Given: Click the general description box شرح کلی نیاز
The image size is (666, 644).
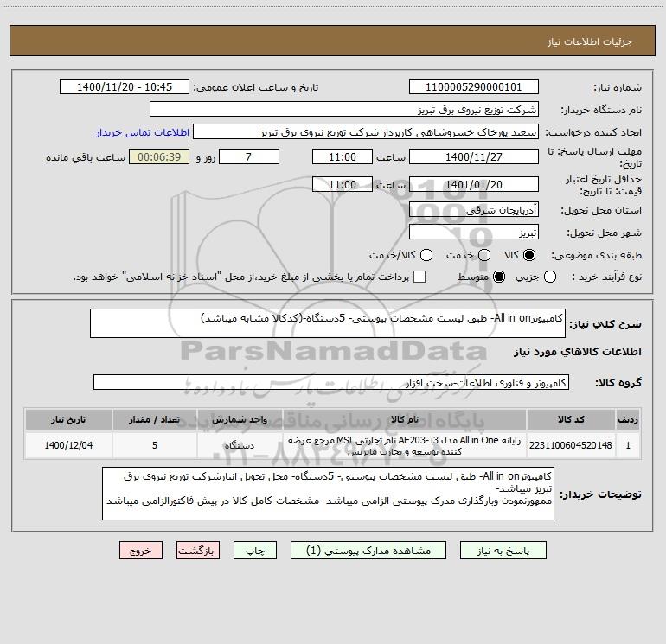Looking at the screenshot, I should coord(328,323).
